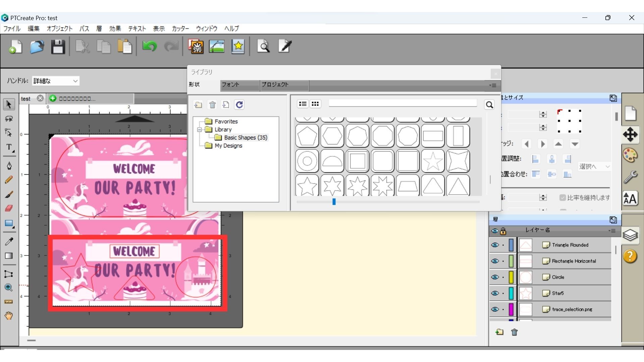Select the Basic Shapes (35) folder
Viewport: 644px width, 362px height.
click(246, 137)
